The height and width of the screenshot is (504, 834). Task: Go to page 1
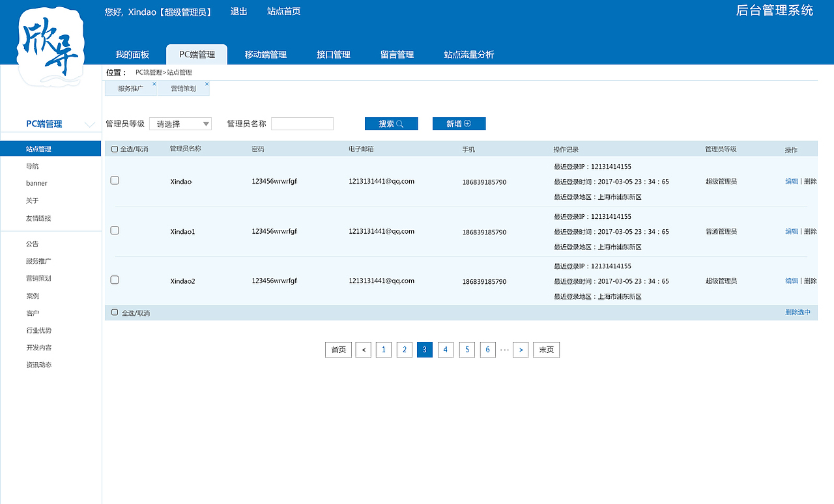[x=384, y=350]
